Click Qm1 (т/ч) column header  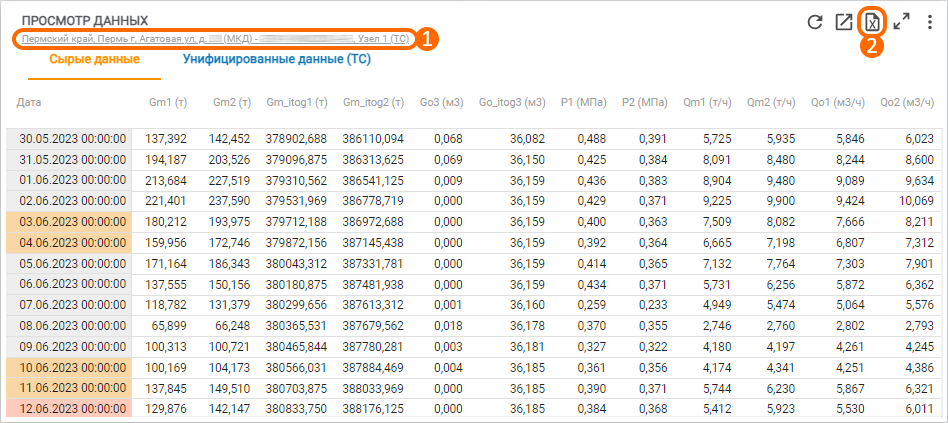[x=707, y=103]
